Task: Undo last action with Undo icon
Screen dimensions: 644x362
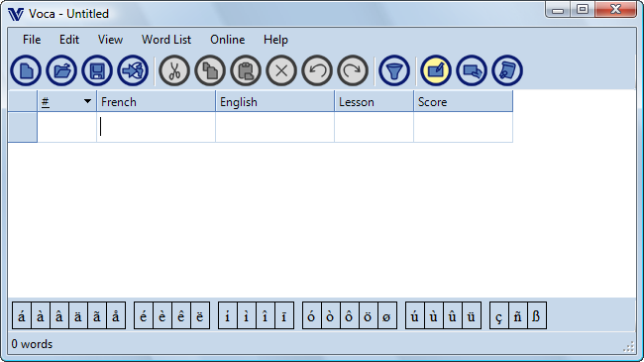Action: 317,70
